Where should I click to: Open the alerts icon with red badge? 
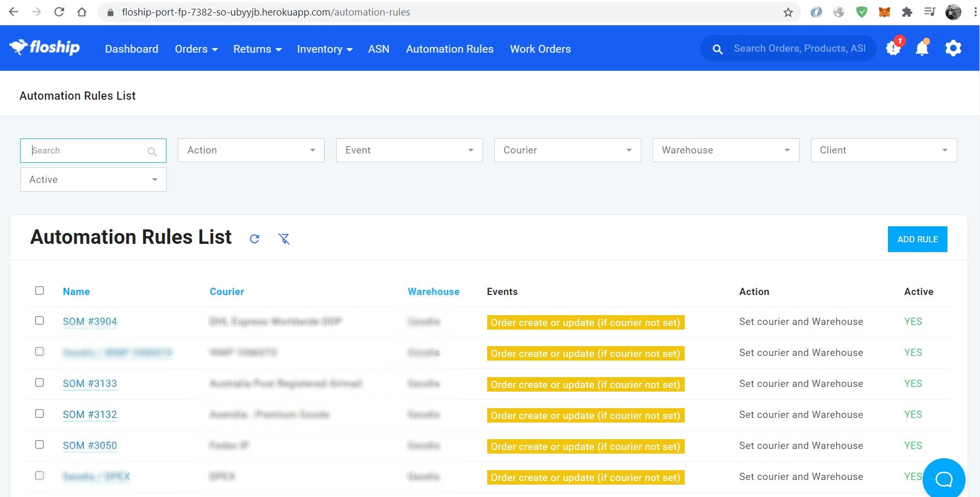click(893, 49)
